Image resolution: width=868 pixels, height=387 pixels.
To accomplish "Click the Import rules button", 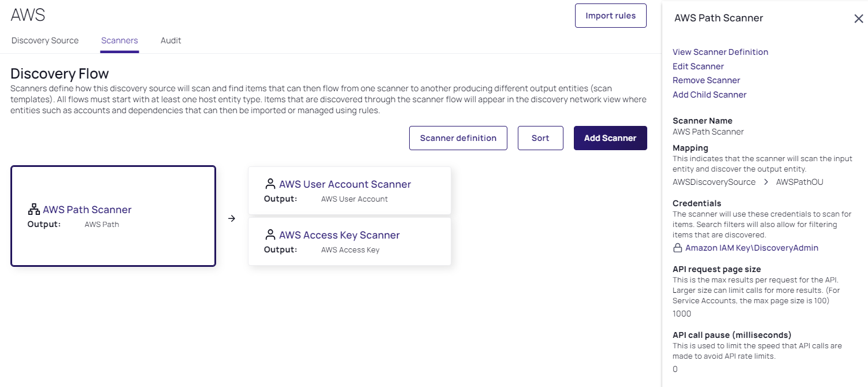I will pyautogui.click(x=611, y=16).
